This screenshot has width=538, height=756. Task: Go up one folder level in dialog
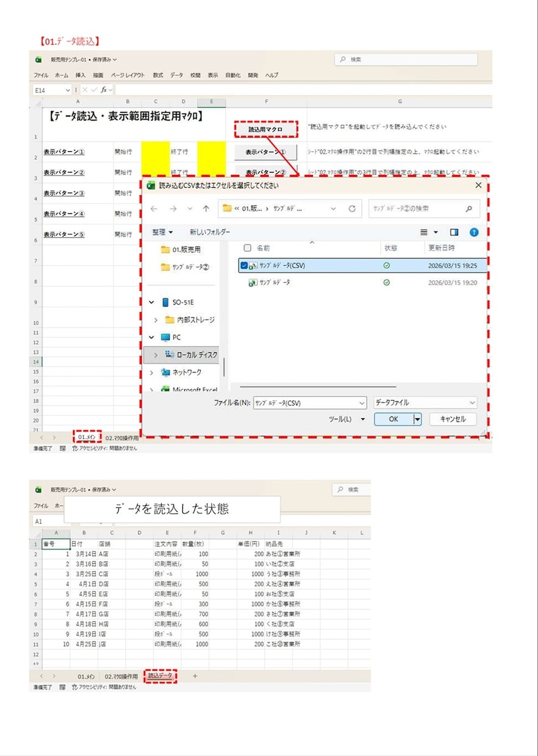tap(206, 209)
